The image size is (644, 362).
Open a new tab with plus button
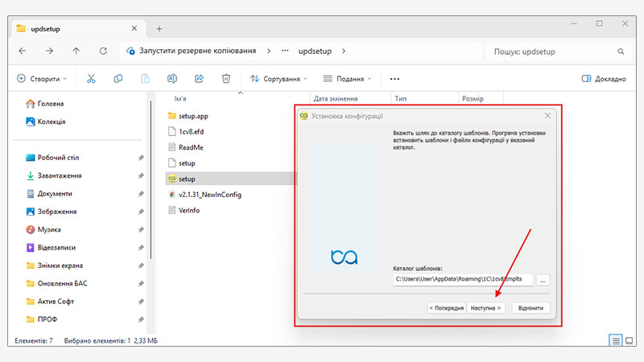point(159,28)
